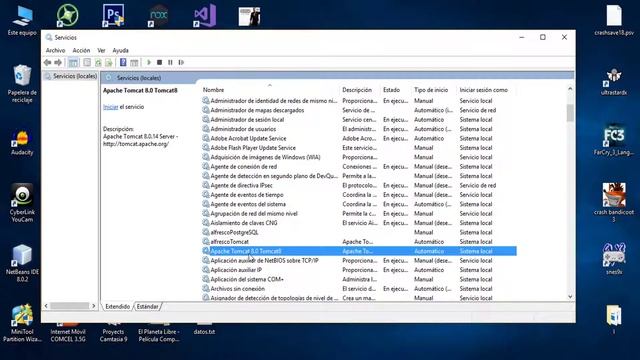
Task: Pause the service with the pause icon
Action: (x=170, y=62)
